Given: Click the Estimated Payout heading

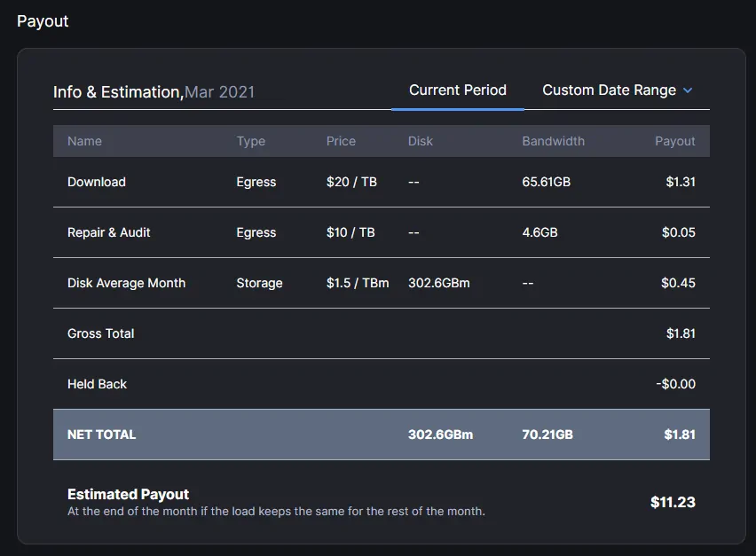Looking at the screenshot, I should pyautogui.click(x=129, y=494).
